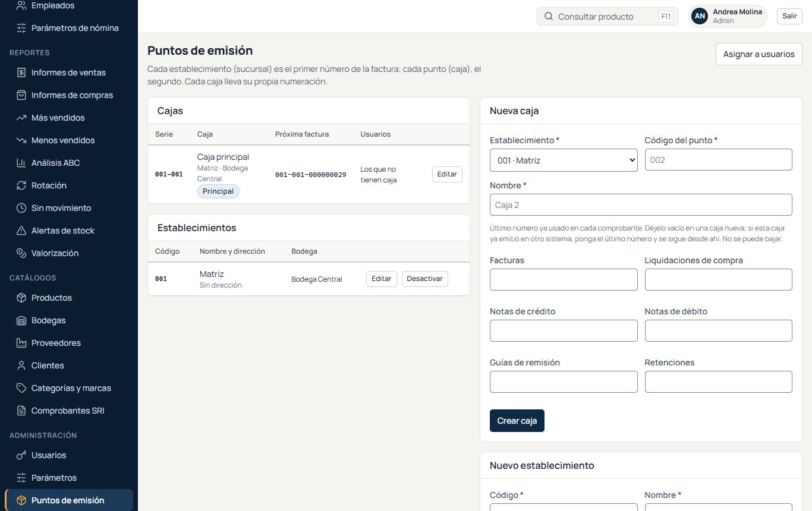Click the Informes de compras bag icon
The image size is (812, 511).
click(x=21, y=95)
